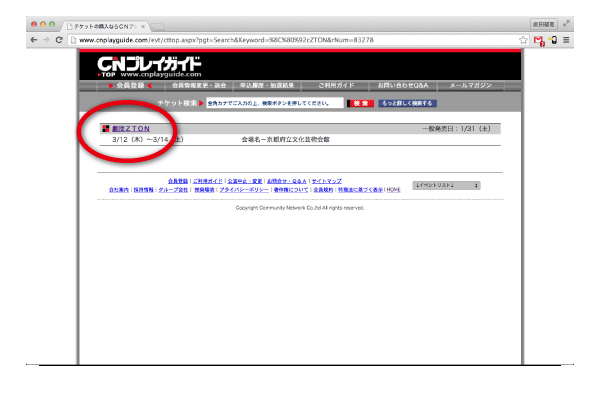Click the footer 特商法に基づく表示 link

[360, 190]
